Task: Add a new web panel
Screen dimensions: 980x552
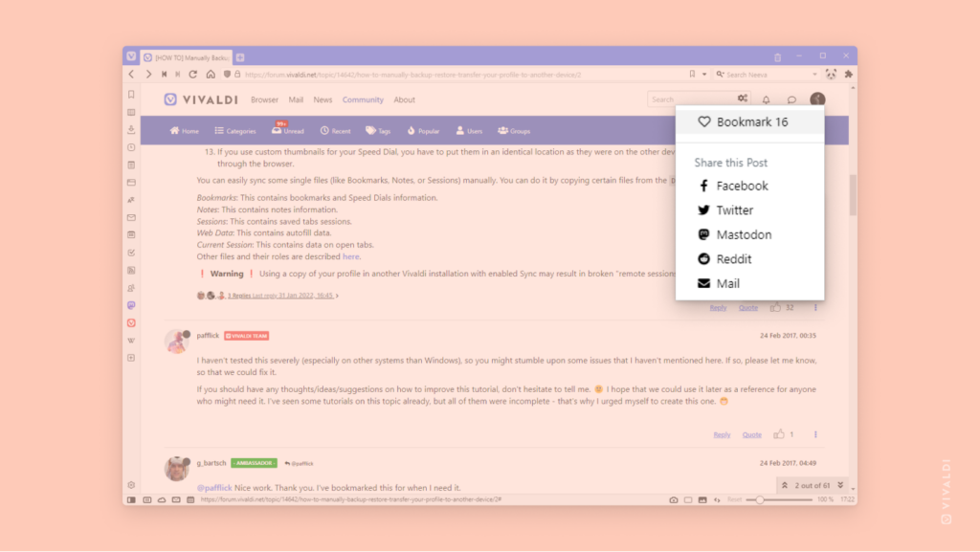Action: click(131, 358)
